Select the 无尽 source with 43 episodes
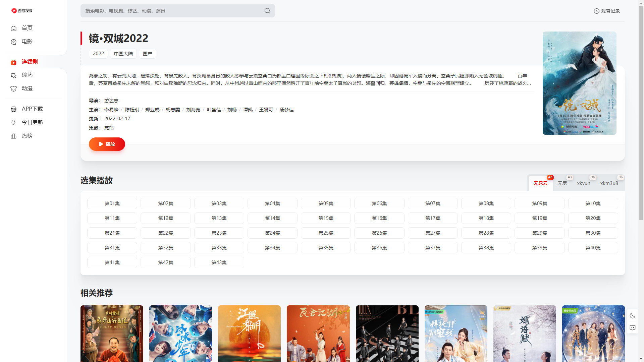Screen dimensions: 644x362 tap(562, 183)
